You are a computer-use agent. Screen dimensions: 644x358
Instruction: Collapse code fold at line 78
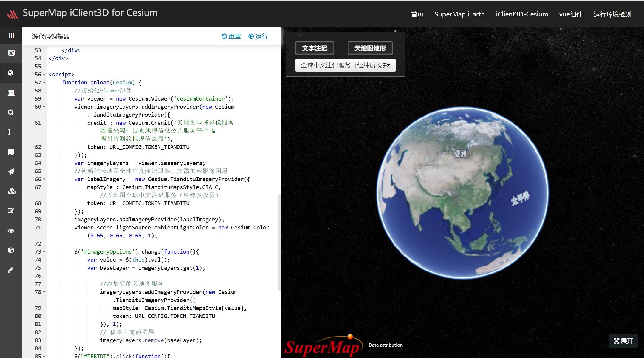[x=44, y=292]
